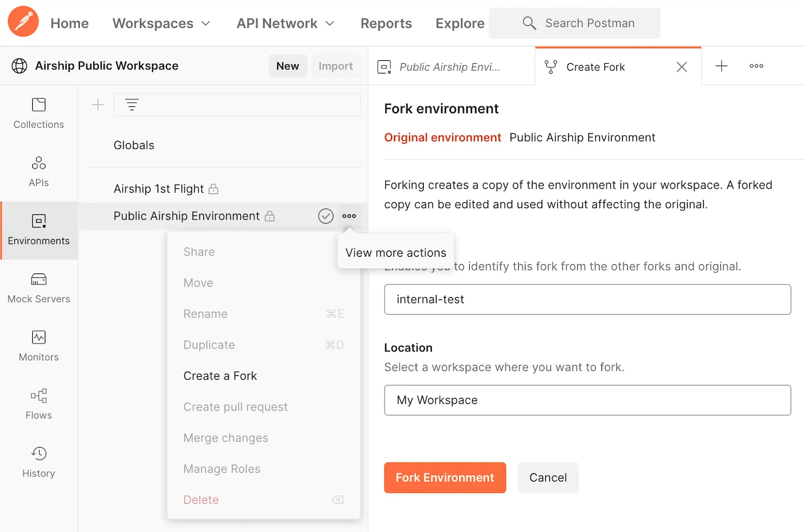
Task: Go to Mock Servers panel
Action: click(x=39, y=288)
